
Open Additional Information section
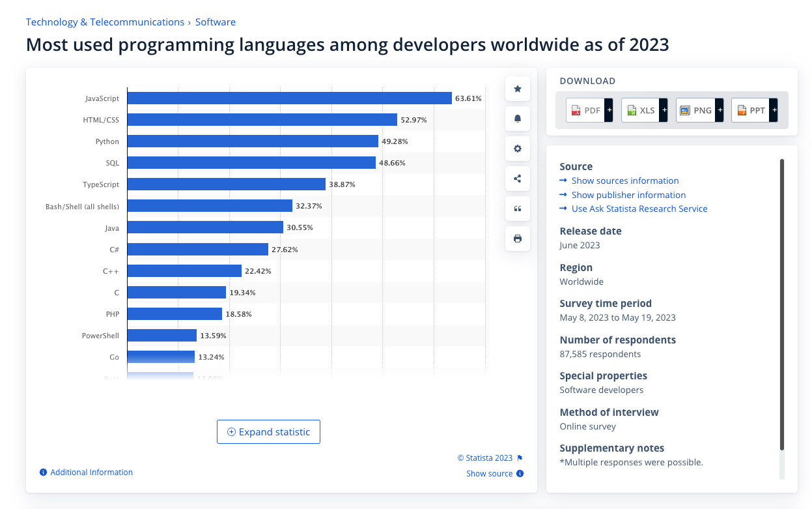pyautogui.click(x=91, y=473)
